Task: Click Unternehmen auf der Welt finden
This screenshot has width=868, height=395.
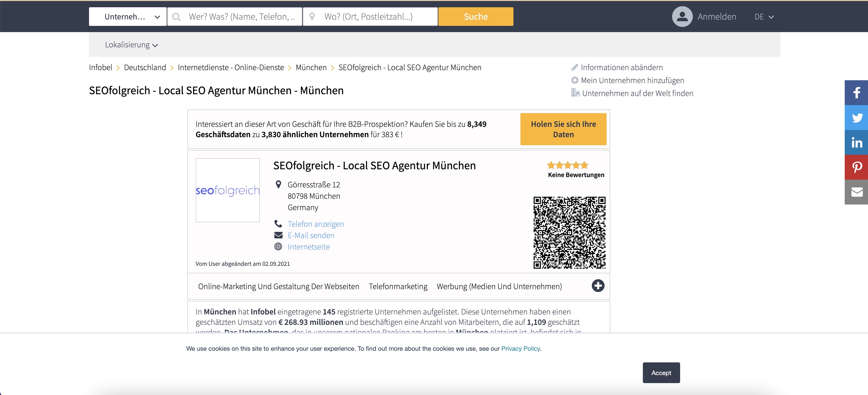Action: [637, 93]
